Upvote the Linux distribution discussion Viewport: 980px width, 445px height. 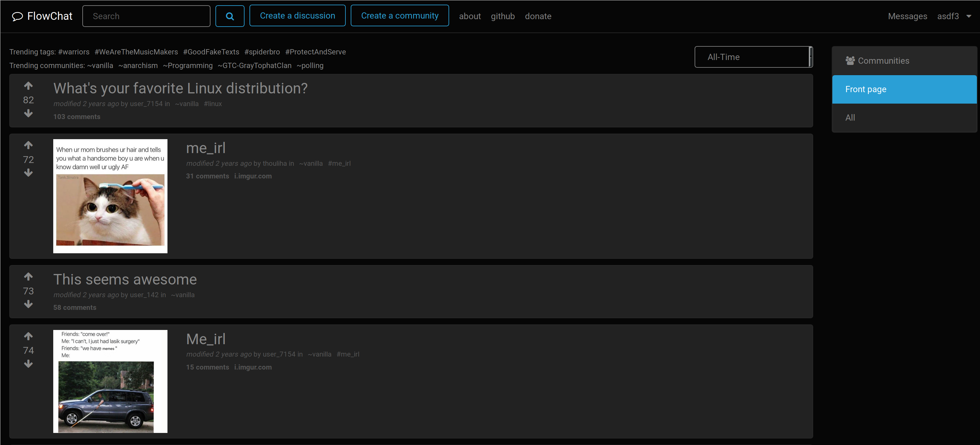pos(28,86)
